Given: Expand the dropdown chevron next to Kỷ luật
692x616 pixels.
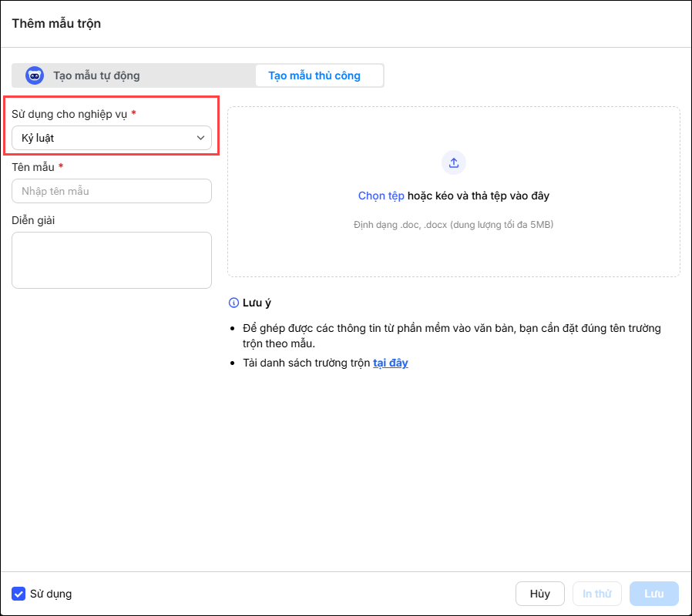Looking at the screenshot, I should tap(201, 138).
